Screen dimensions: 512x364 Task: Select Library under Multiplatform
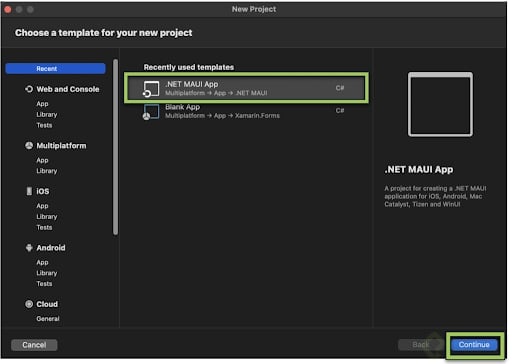coord(47,171)
